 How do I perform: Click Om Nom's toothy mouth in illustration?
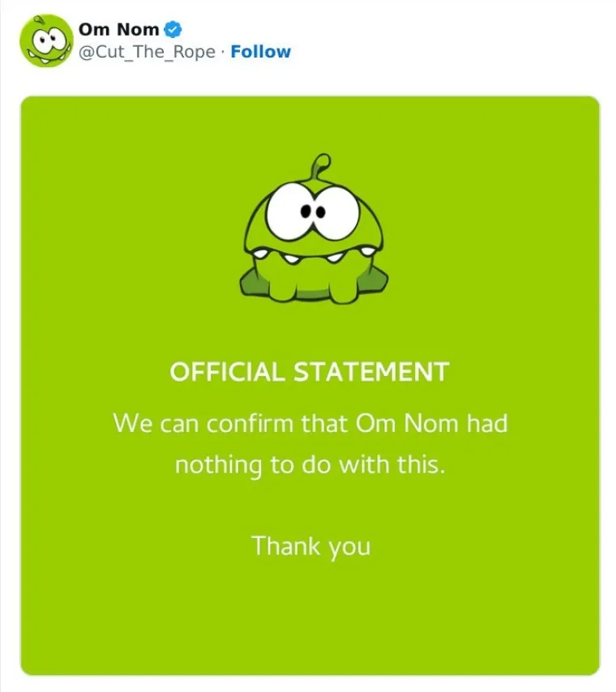(x=310, y=258)
